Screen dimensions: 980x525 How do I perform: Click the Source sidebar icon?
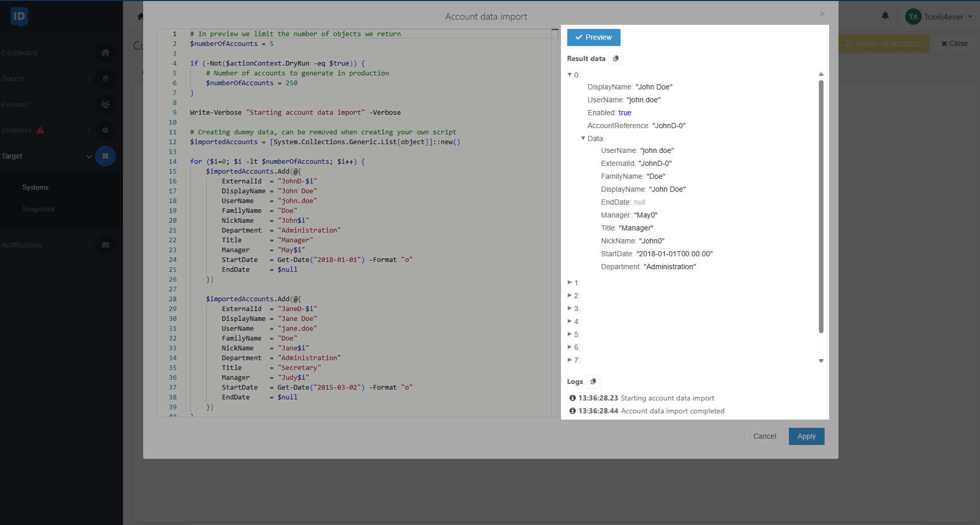(x=105, y=79)
